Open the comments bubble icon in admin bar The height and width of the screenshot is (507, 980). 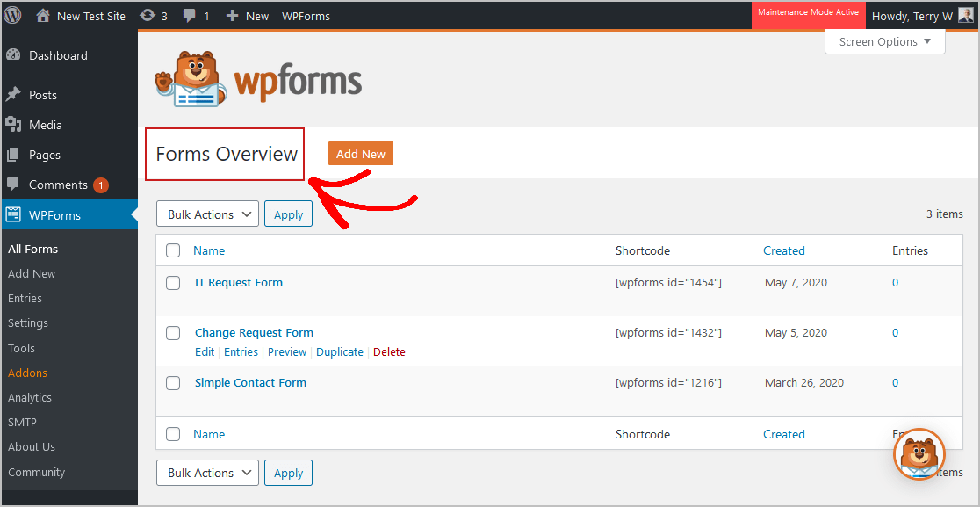[190, 16]
